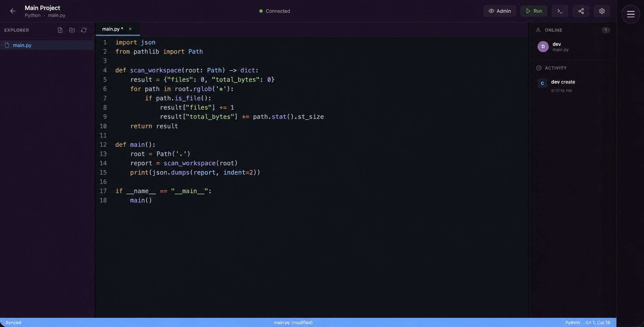
Task: Click the file icon beside main.py
Action: point(7,45)
